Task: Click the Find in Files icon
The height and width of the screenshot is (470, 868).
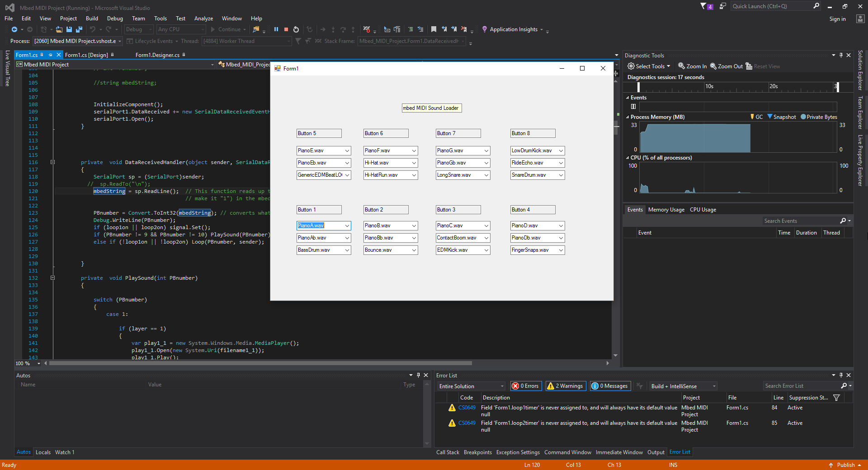Action: point(256,29)
